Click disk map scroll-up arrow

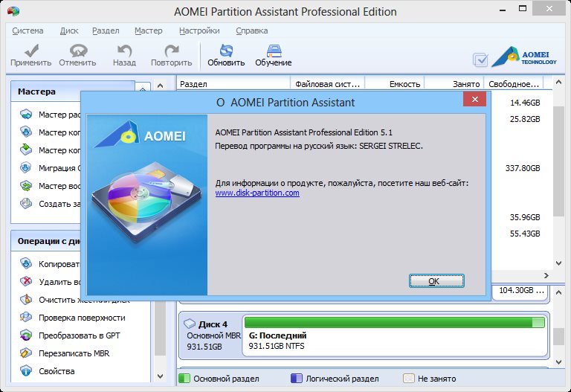559,292
